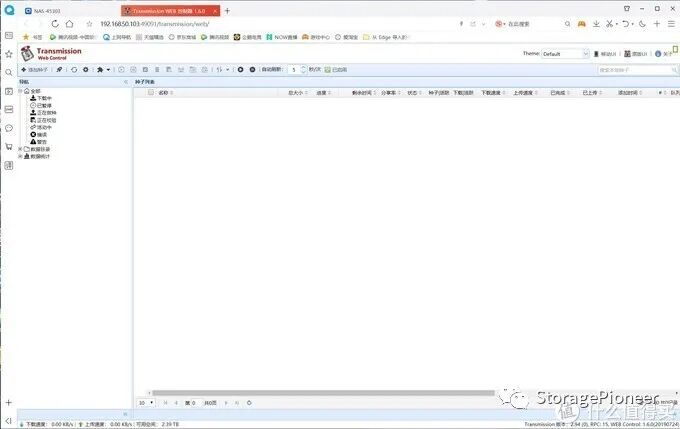Click the sidebar shopping cart icon
680x429 pixels.
(9, 147)
